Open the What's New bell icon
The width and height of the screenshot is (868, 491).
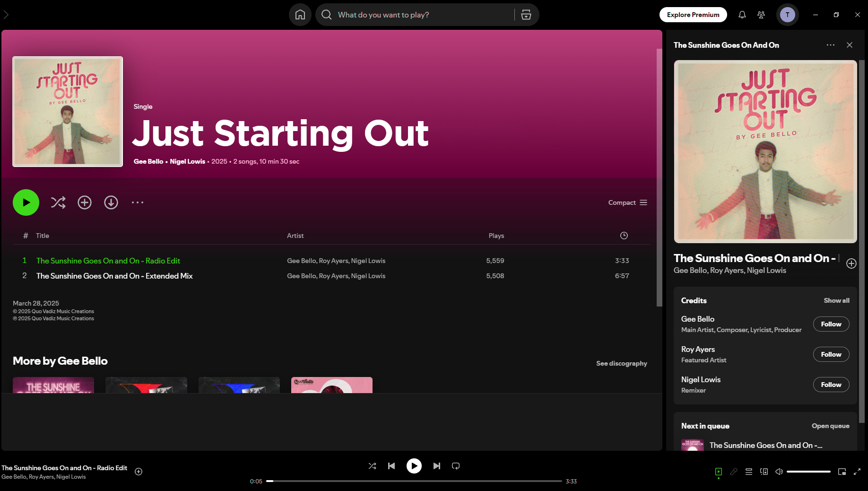pyautogui.click(x=742, y=15)
